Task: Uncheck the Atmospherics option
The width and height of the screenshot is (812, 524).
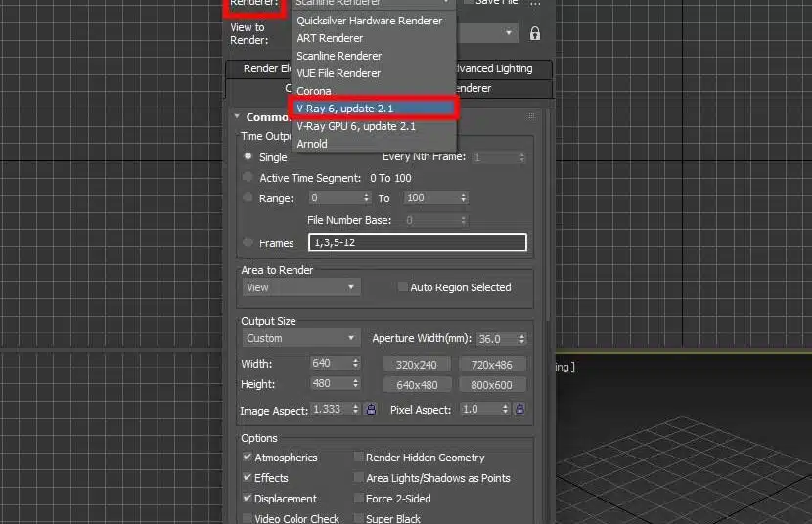Action: click(x=248, y=458)
